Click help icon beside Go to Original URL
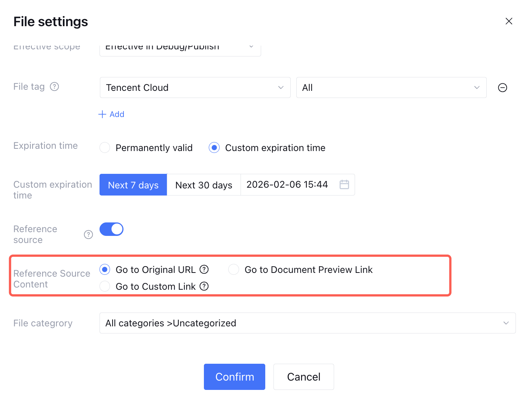532x400 pixels. [x=204, y=270]
